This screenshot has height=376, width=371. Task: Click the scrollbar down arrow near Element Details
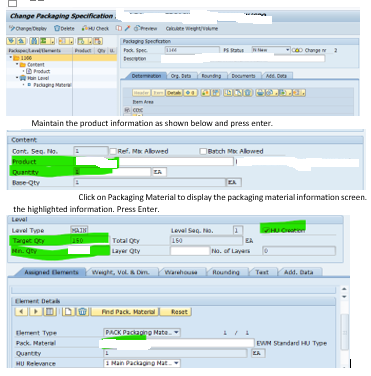click(x=344, y=296)
